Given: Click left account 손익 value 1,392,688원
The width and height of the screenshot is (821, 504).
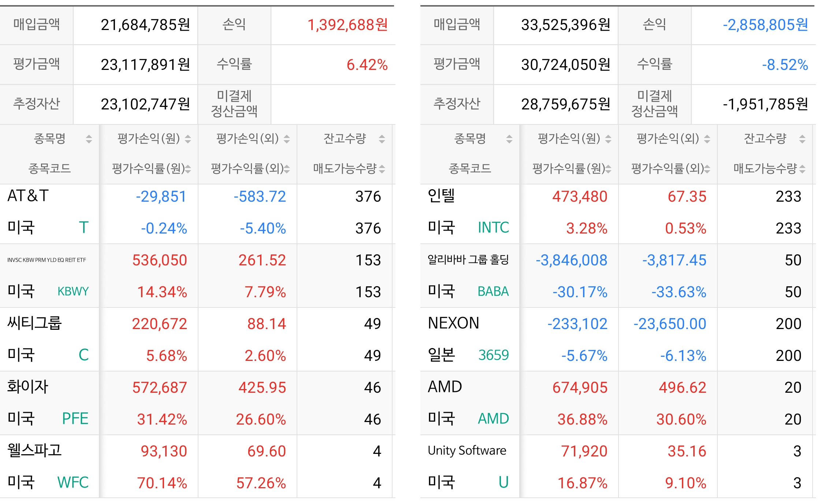Looking at the screenshot, I should pyautogui.click(x=348, y=25).
